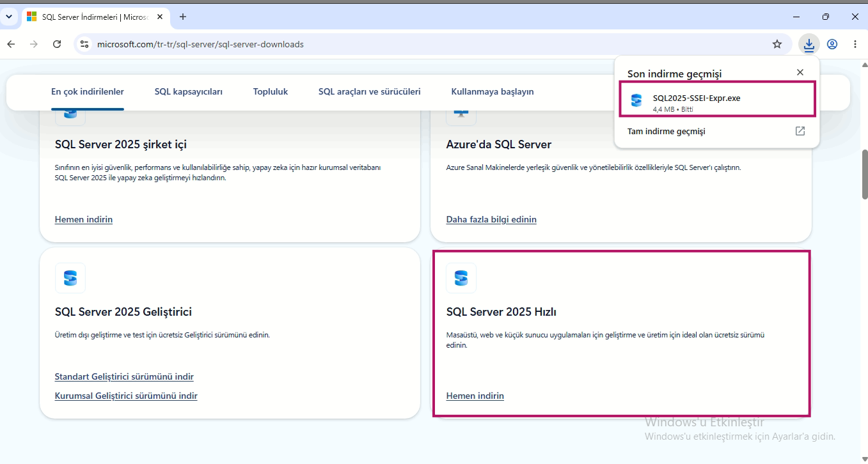Click the Azure'da SQL Server heading
Viewport: 868px width, 464px height.
pyautogui.click(x=499, y=144)
